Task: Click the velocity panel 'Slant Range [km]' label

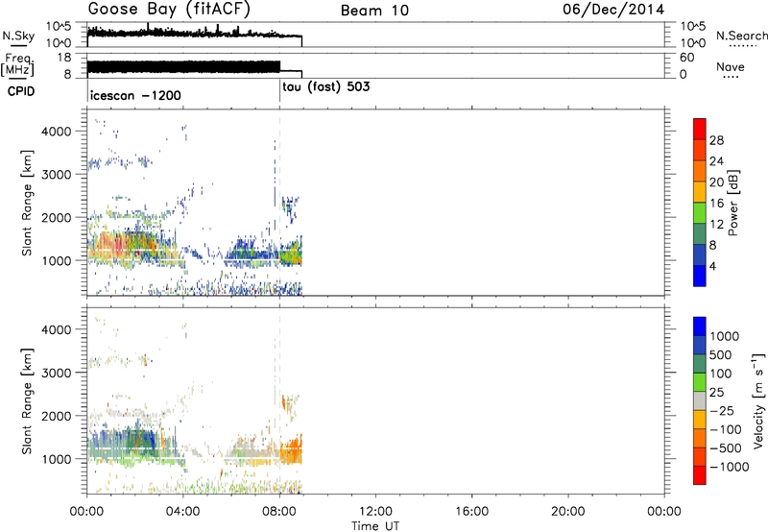Action: [x=27, y=401]
